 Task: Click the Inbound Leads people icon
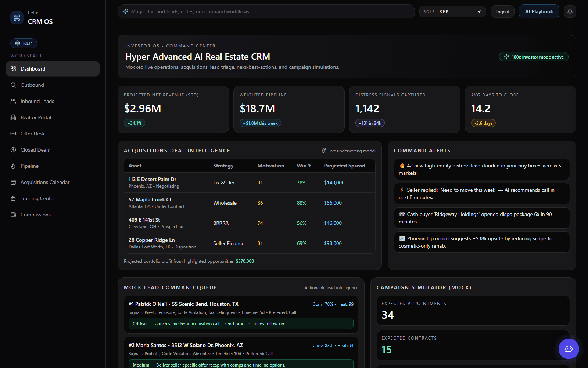point(13,101)
